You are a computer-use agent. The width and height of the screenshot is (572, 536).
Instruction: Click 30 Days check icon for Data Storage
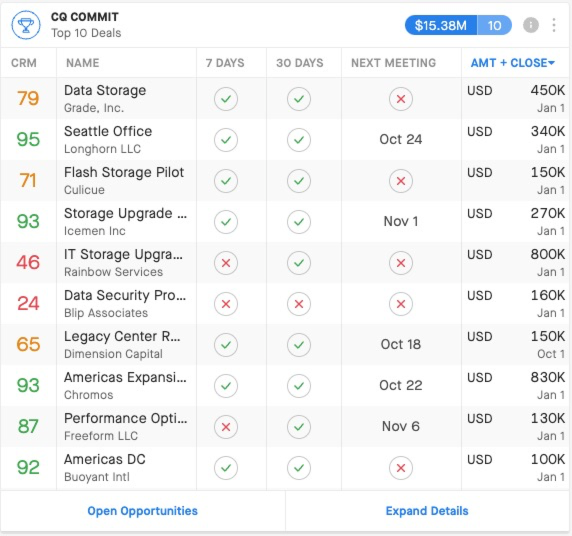299,99
